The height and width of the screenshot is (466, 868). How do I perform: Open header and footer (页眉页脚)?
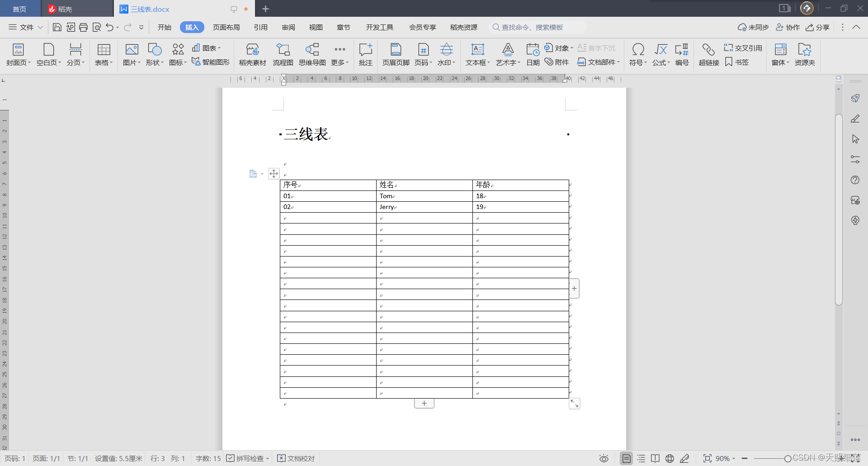pyautogui.click(x=396, y=55)
